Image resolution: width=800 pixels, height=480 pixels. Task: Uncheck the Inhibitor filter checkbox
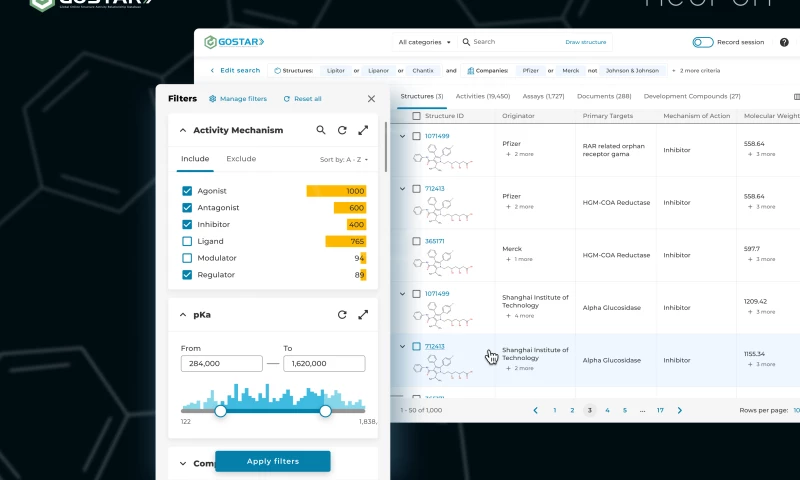click(187, 224)
